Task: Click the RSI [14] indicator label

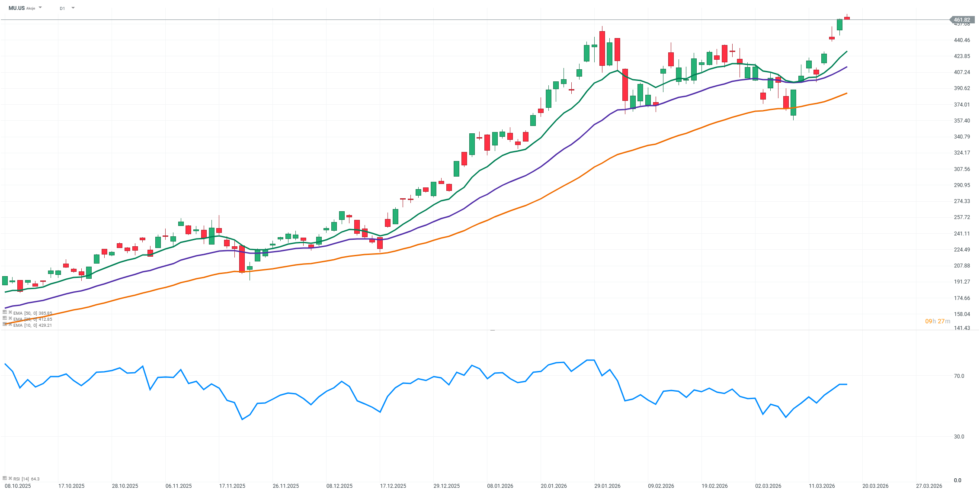Action: (21, 479)
